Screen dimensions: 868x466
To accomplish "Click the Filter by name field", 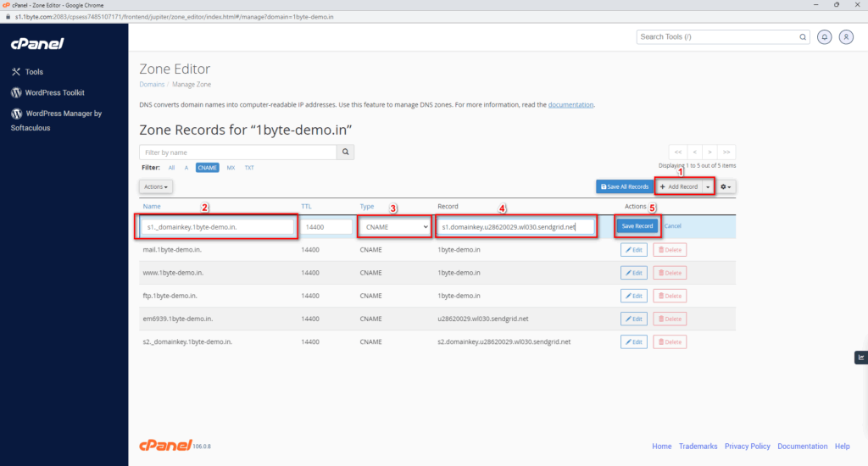I will [238, 153].
